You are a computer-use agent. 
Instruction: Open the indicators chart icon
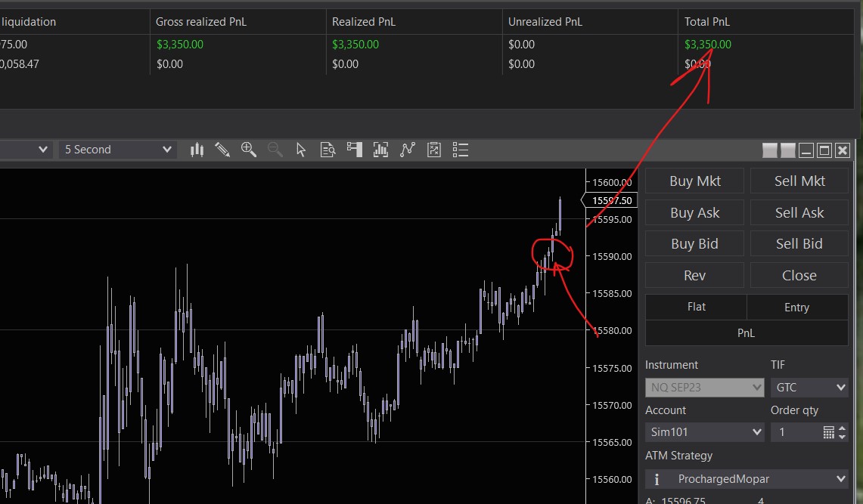point(380,150)
